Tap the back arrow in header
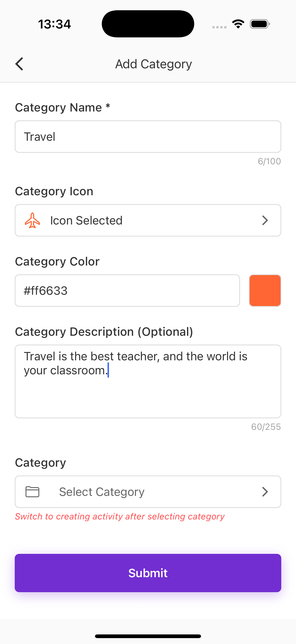This screenshot has width=296, height=644. [19, 64]
